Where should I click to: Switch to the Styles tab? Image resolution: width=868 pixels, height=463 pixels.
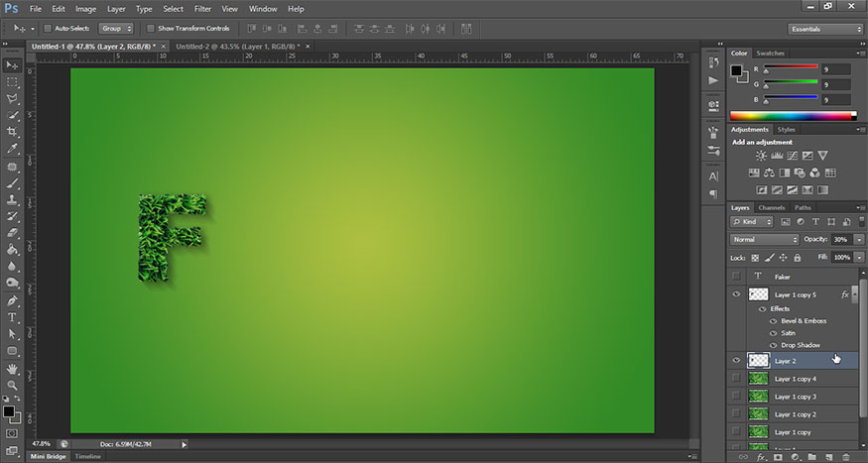tap(786, 130)
